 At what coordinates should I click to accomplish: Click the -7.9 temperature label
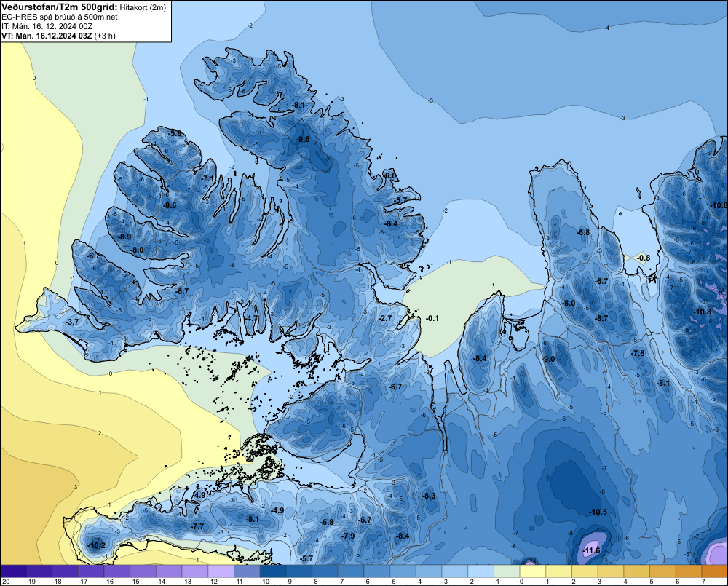[x=348, y=535]
